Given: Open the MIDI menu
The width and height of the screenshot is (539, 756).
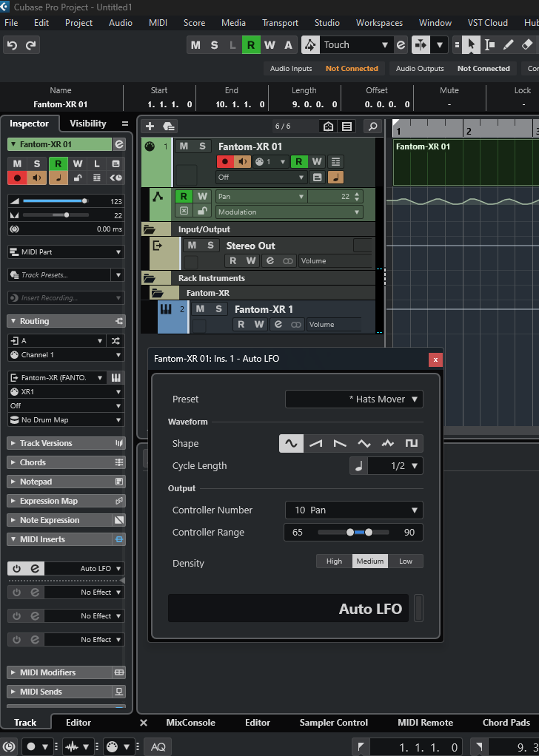Looking at the screenshot, I should pyautogui.click(x=158, y=23).
